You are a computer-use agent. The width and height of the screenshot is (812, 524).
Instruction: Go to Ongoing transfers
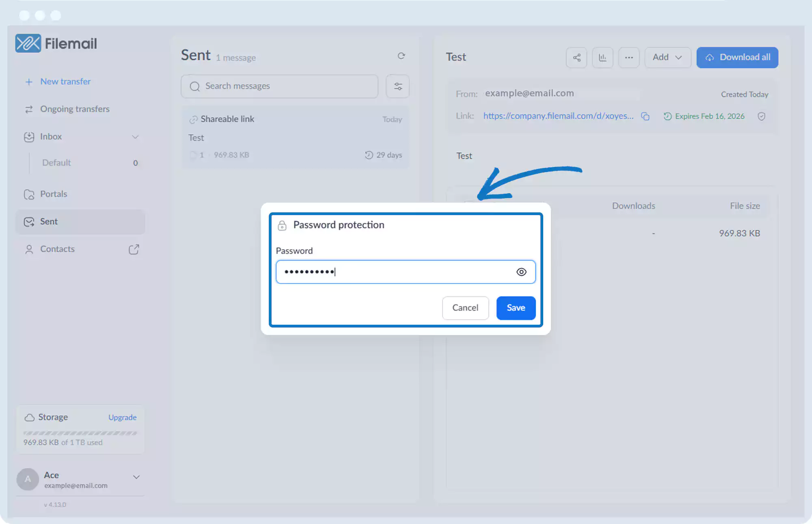coord(75,109)
